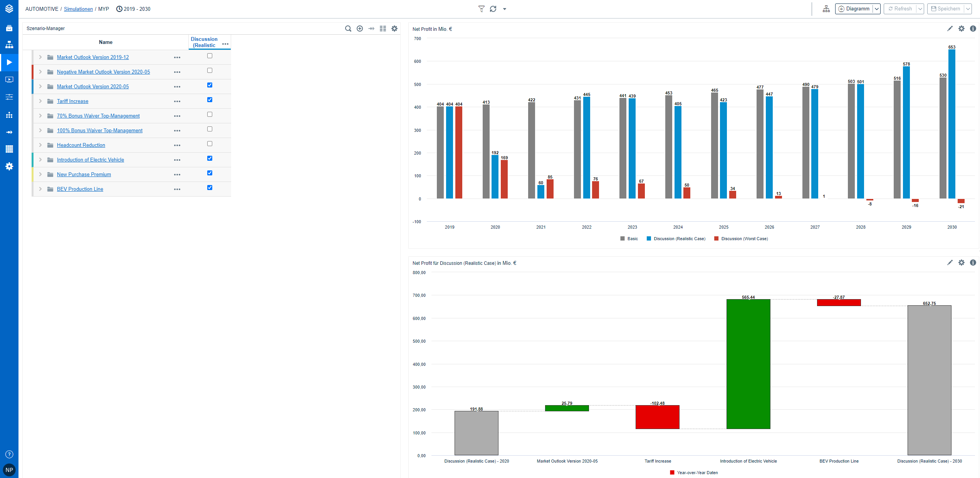Open the Diagramm dropdown arrow
980x478 pixels.
(876, 9)
